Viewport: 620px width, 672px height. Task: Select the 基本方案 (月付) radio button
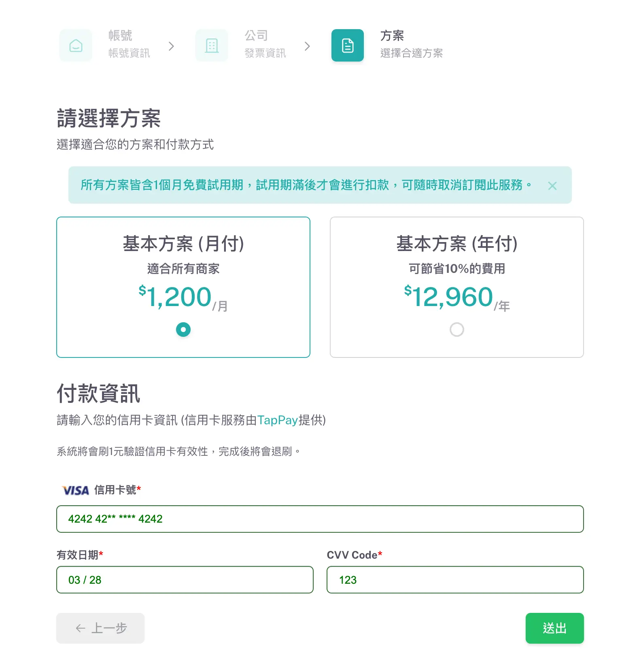183,329
